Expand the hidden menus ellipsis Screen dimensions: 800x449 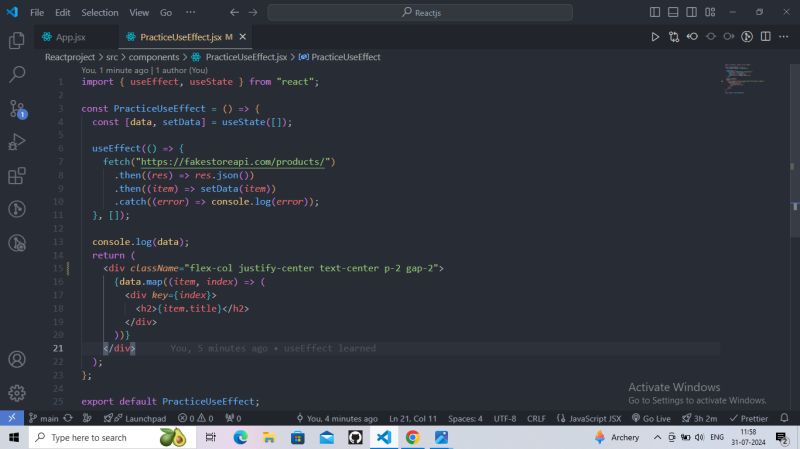click(190, 12)
